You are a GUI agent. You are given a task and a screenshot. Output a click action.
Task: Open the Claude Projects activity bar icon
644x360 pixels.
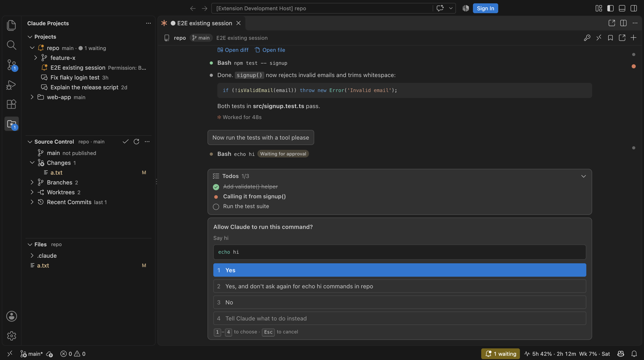click(x=12, y=124)
